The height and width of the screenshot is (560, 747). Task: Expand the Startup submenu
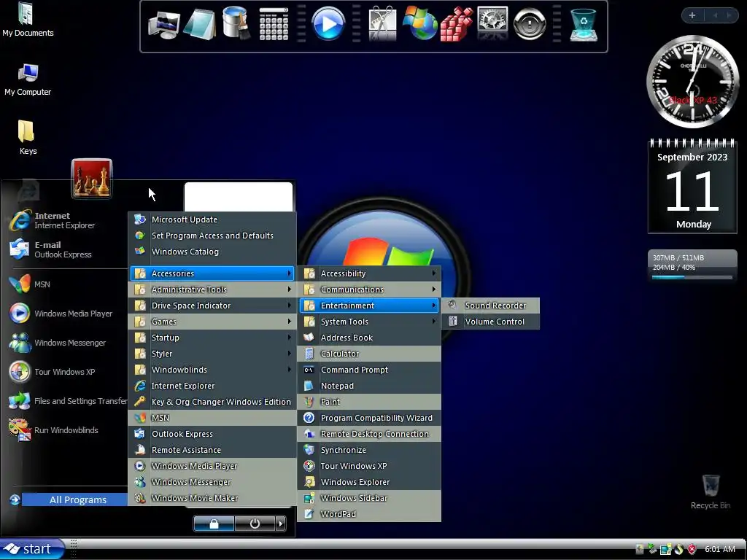point(212,338)
